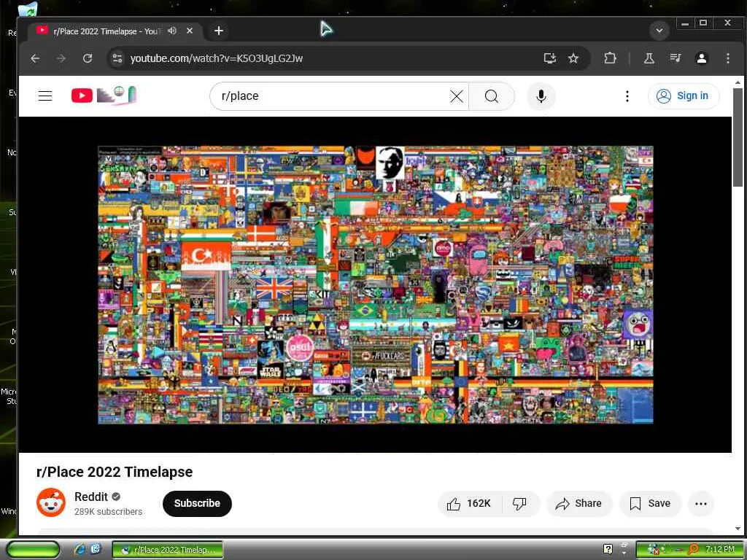The height and width of the screenshot is (560, 747).
Task: Open a new browser tab
Action: [x=219, y=31]
